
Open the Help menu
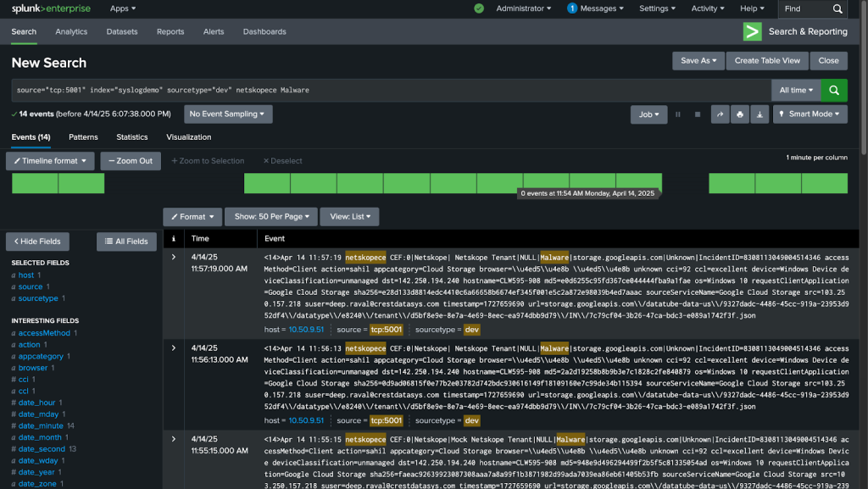(752, 8)
